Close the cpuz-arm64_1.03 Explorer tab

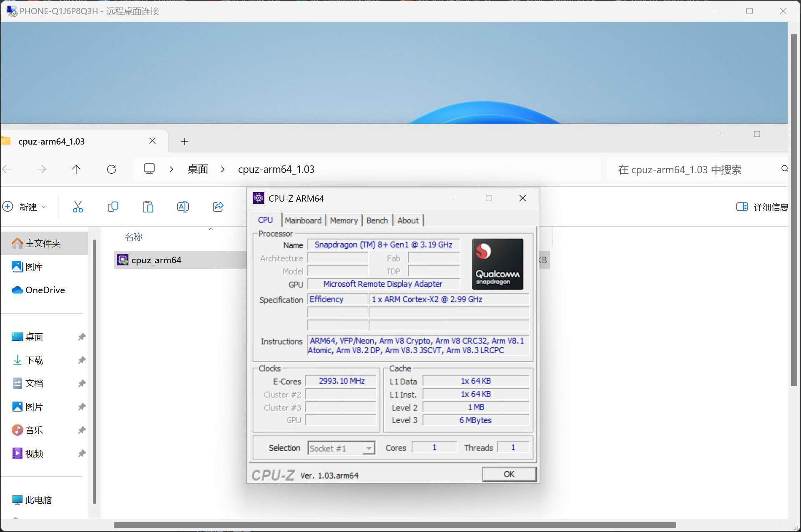tap(153, 141)
